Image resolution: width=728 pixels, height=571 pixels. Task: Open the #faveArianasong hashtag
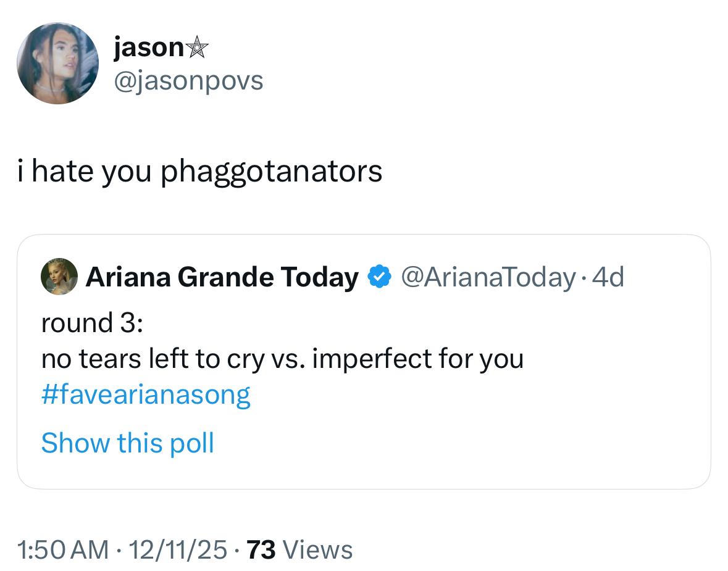click(x=146, y=394)
